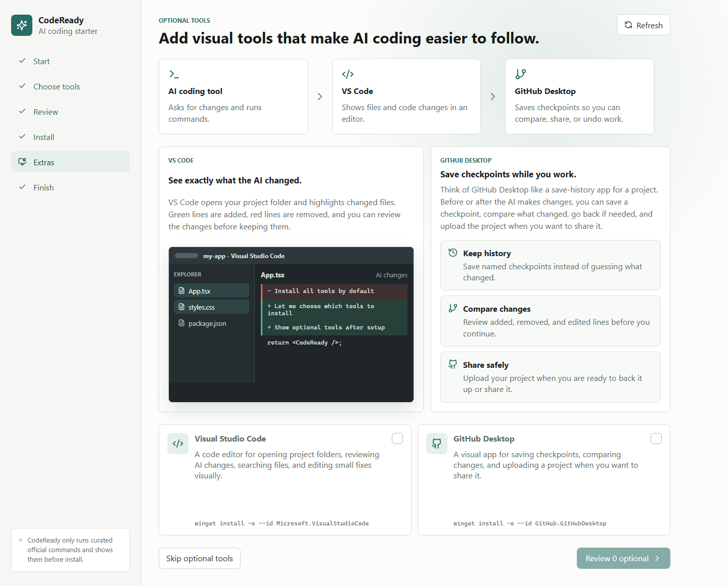The width and height of the screenshot is (728, 586).
Task: Click the file icon next to styles.css
Action: coord(181,307)
